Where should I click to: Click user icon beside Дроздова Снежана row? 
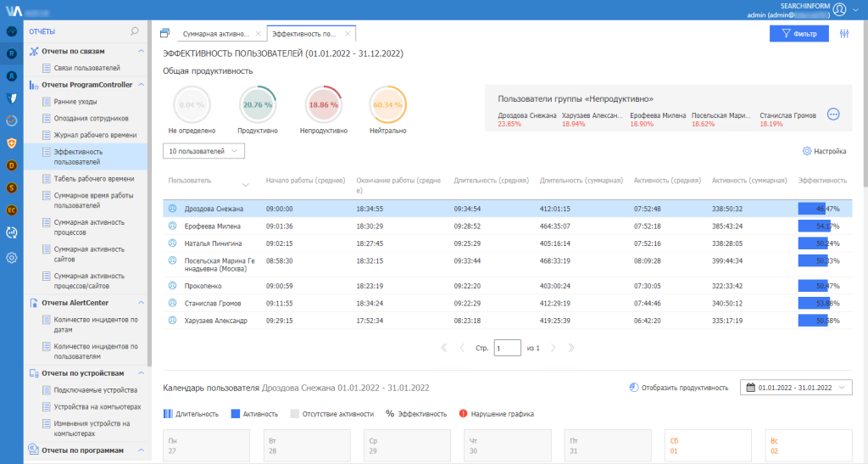[173, 209]
